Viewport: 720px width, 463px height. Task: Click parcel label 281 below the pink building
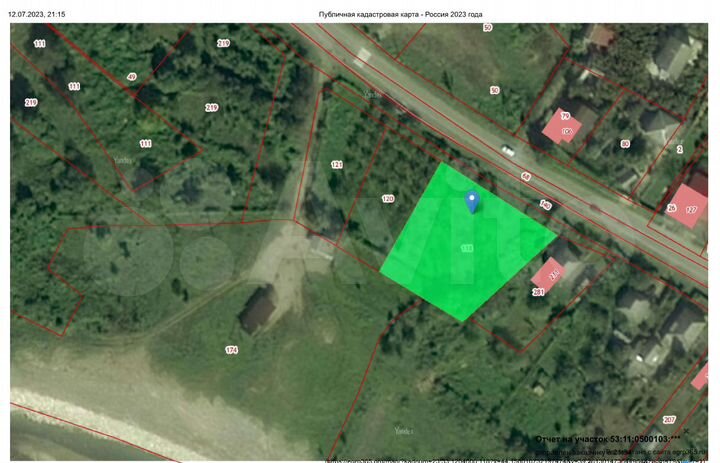coord(538,292)
